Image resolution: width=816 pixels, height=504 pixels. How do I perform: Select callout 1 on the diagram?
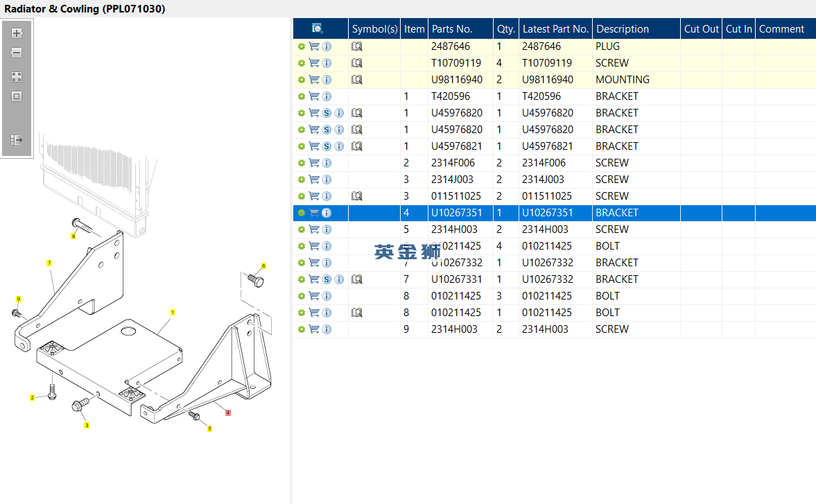point(172,313)
